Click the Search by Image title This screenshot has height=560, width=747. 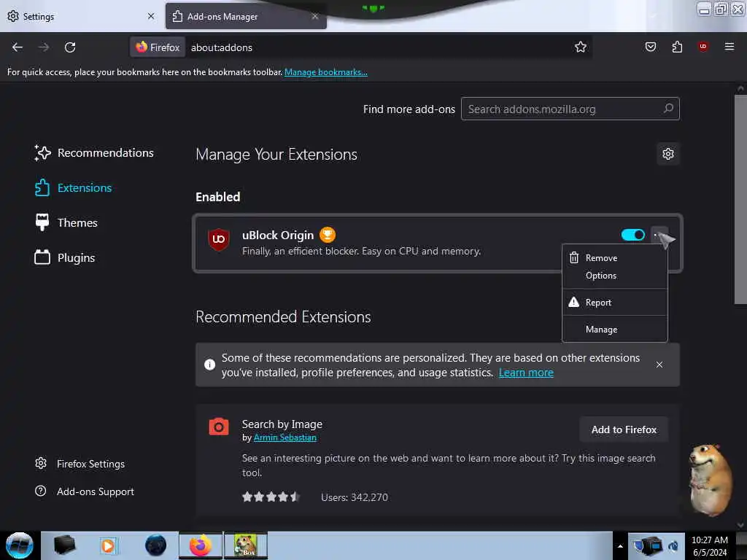tap(282, 424)
